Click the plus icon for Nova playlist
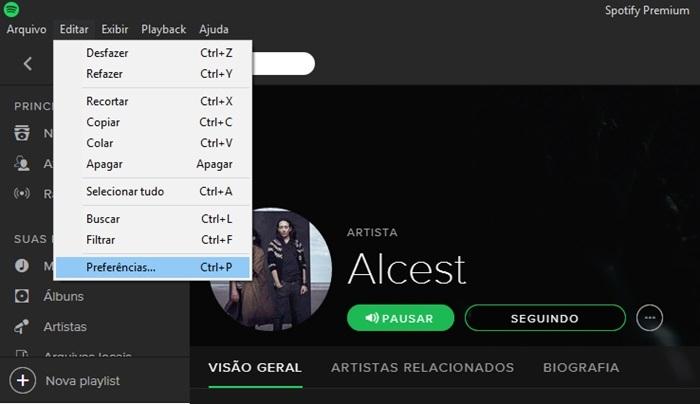 [x=22, y=381]
